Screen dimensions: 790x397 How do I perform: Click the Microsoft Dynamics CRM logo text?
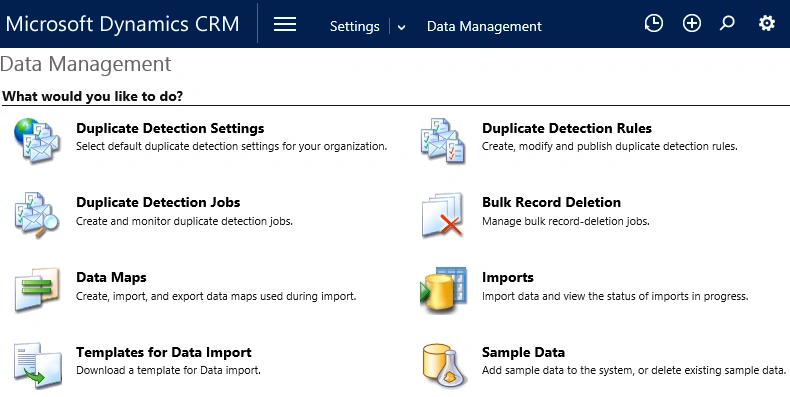[122, 24]
